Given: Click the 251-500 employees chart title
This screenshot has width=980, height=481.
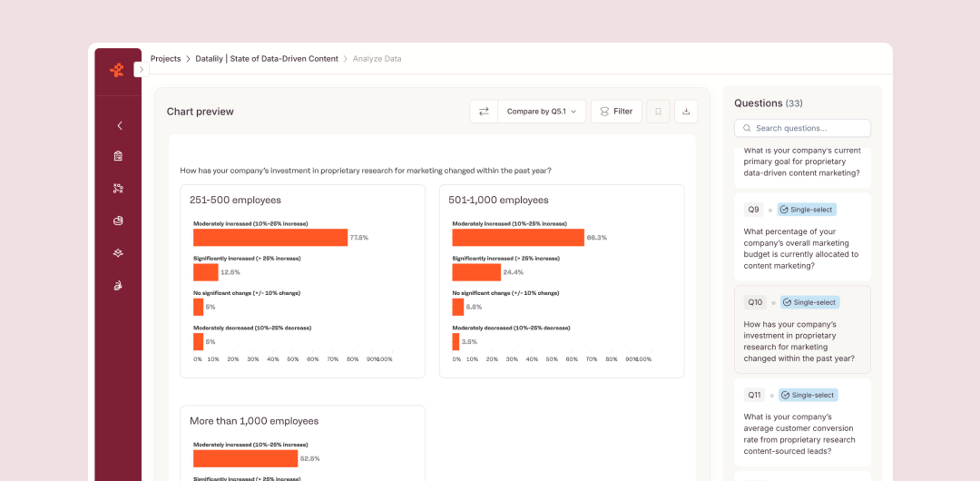Looking at the screenshot, I should tap(235, 201).
